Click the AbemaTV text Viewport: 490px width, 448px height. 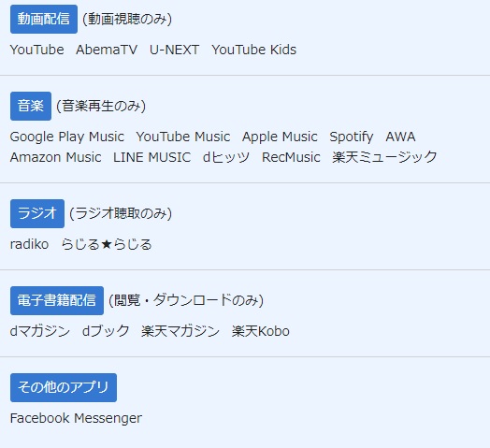107,50
